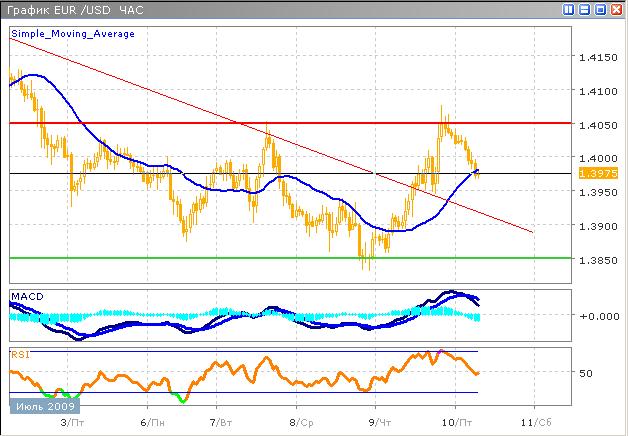Select the green horizontal support line at 1.3850
628x436 pixels.
click(x=290, y=258)
